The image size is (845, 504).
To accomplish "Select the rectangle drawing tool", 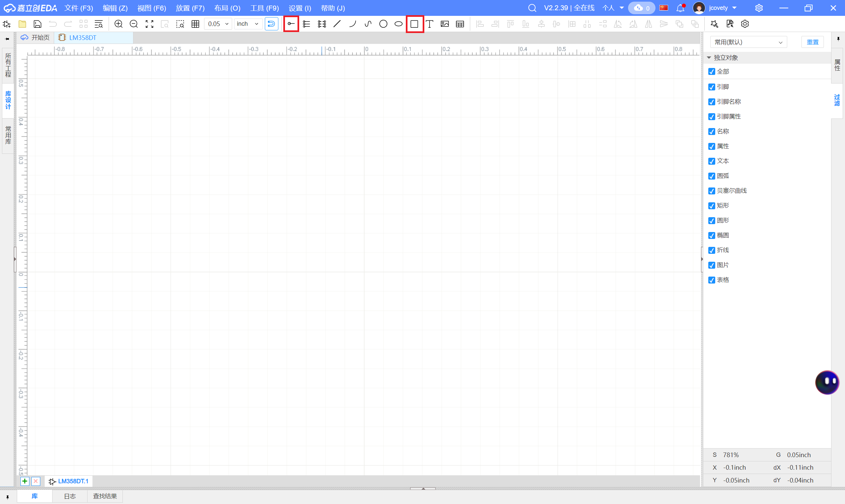I will [x=414, y=24].
